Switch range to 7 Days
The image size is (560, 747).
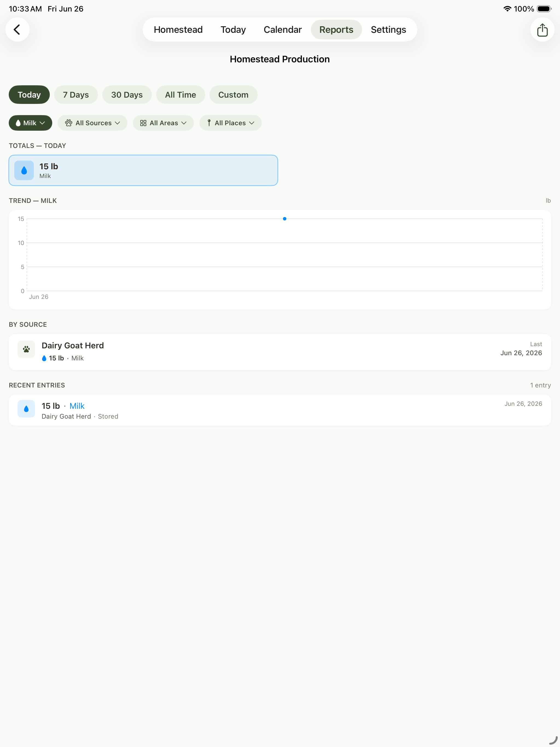76,95
